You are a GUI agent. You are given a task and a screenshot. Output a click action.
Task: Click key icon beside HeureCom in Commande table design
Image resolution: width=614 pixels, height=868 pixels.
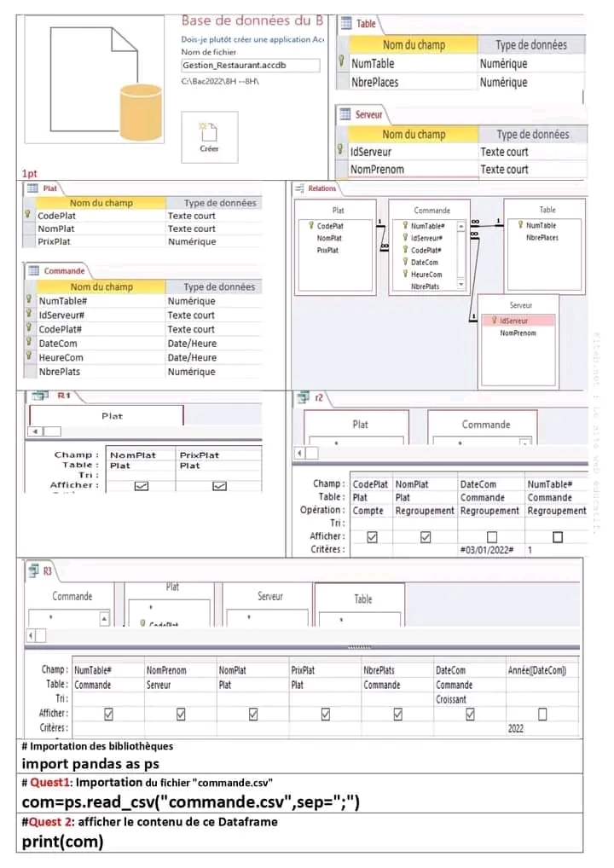(28, 357)
